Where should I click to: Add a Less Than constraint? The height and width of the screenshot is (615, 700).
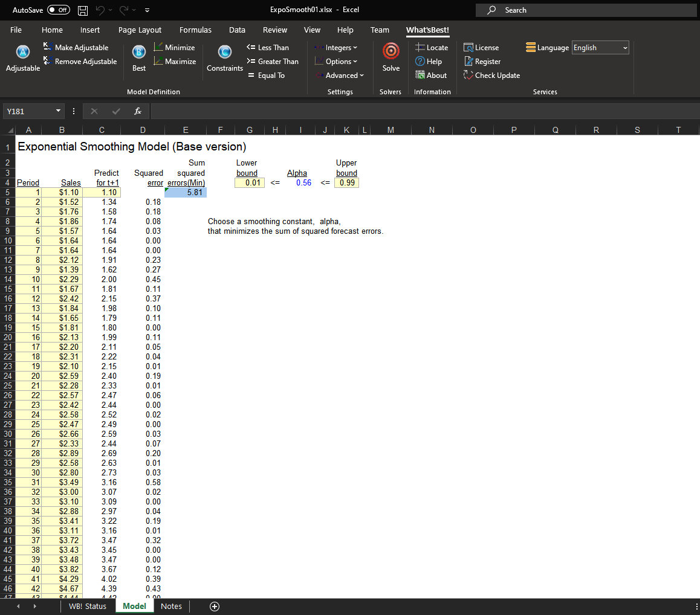(267, 47)
